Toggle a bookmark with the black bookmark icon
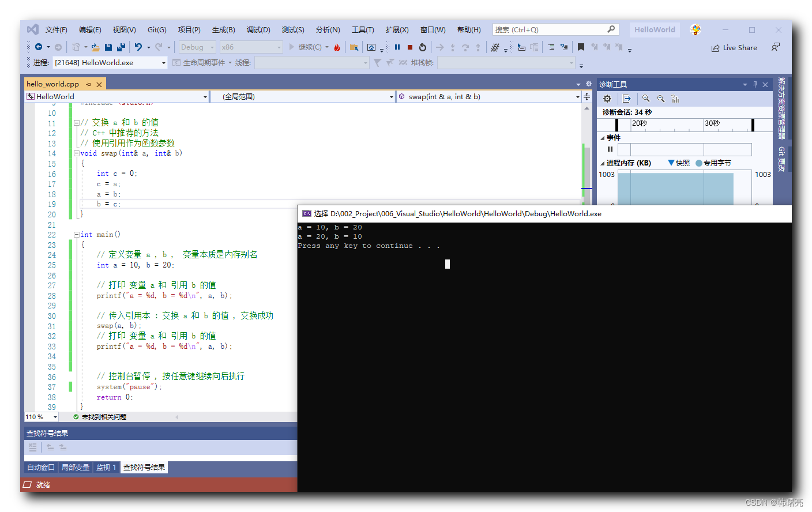Image resolution: width=812 pixels, height=512 pixels. pos(581,47)
